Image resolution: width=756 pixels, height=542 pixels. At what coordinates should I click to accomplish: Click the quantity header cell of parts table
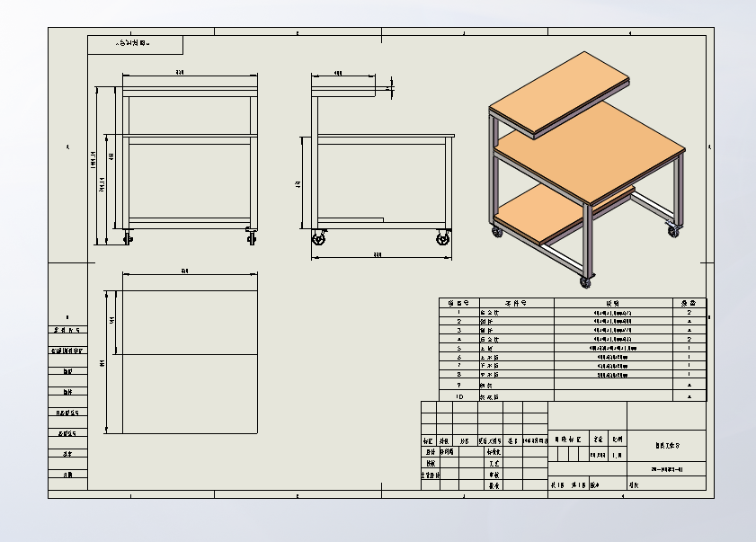689,303
